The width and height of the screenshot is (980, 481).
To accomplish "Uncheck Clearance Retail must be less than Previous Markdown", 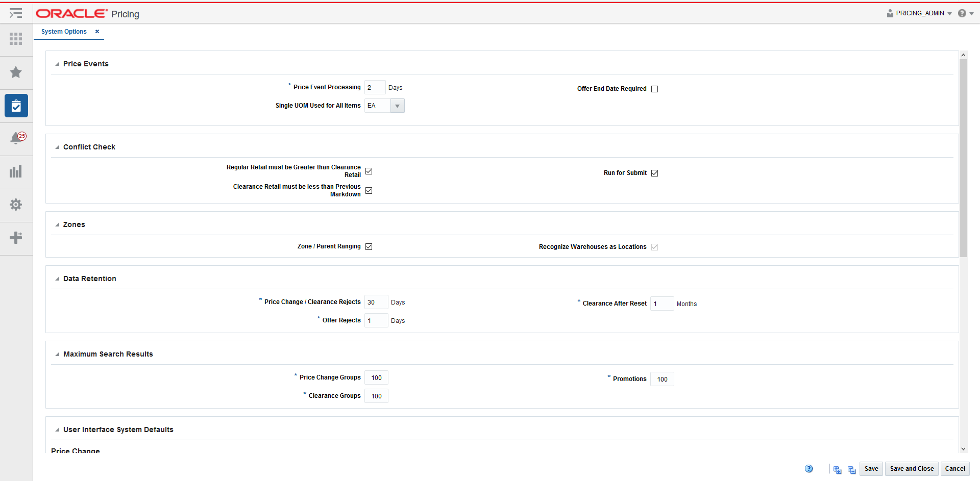I will pos(369,191).
